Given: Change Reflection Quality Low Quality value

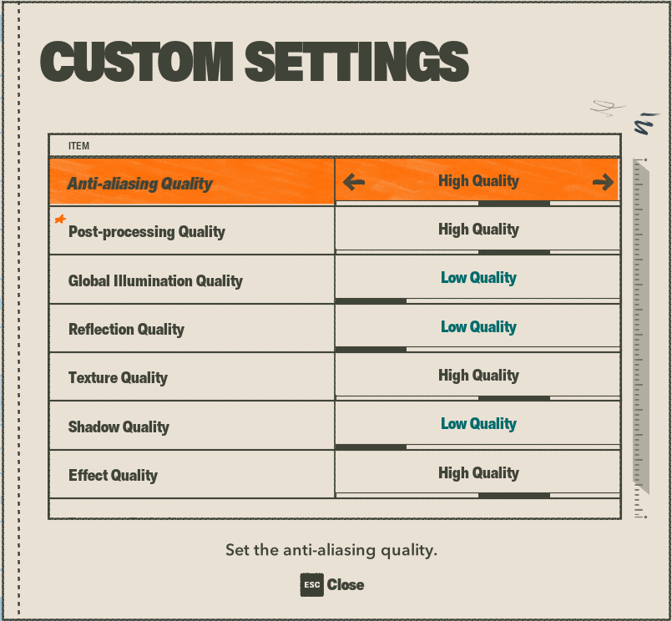Looking at the screenshot, I should (x=477, y=326).
